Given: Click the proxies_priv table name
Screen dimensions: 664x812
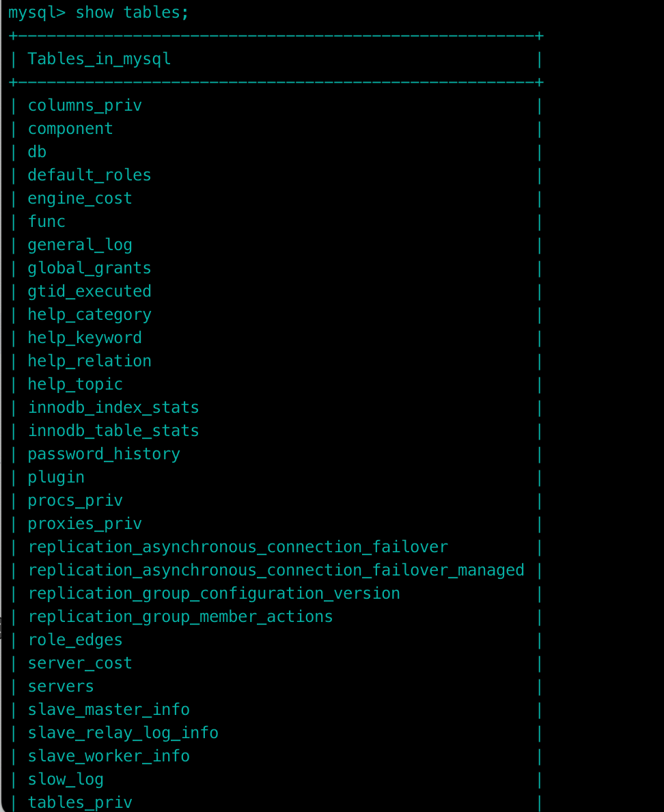Looking at the screenshot, I should [85, 524].
